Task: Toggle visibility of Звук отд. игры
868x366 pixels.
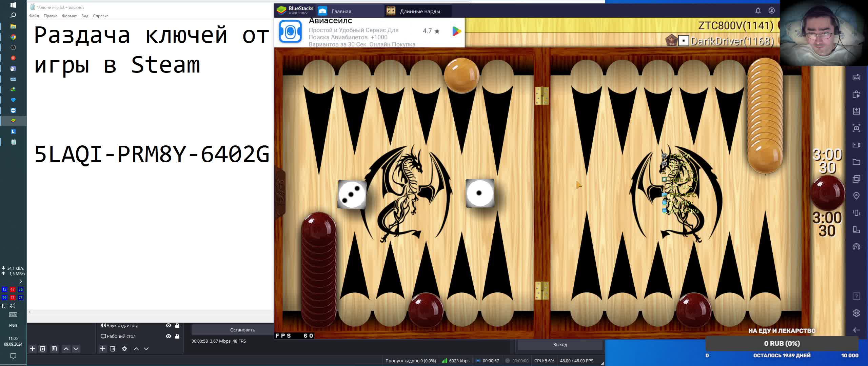Action: click(168, 325)
